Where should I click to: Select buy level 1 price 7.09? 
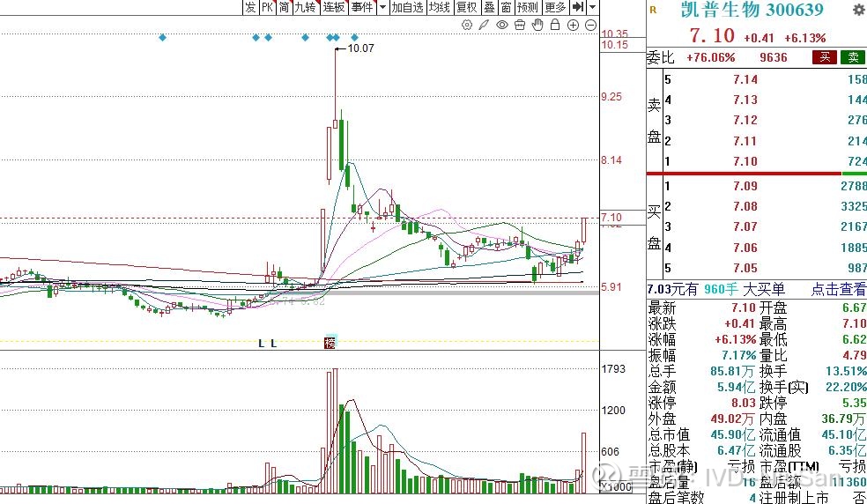pyautogui.click(x=745, y=187)
